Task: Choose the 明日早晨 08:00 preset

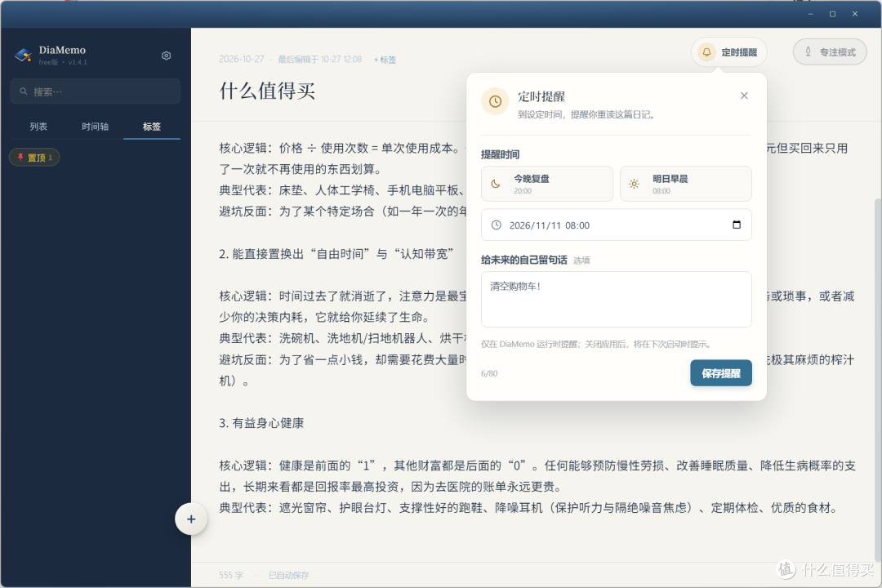Action: point(686,184)
